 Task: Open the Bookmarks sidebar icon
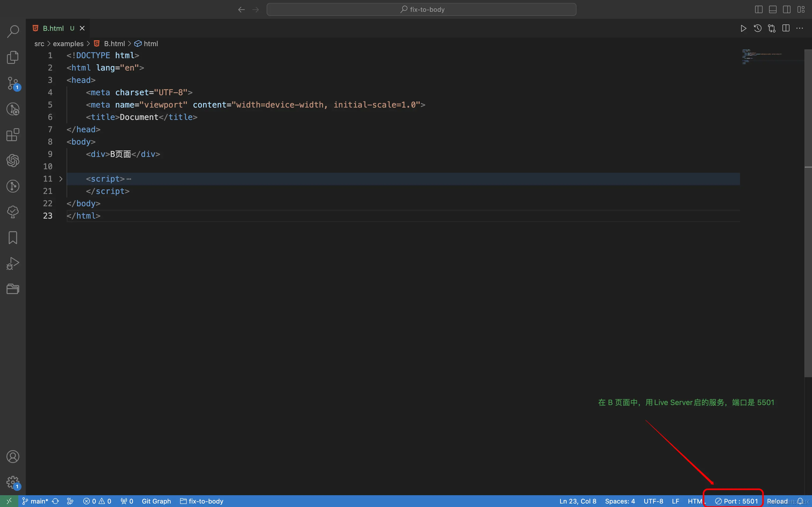13,238
